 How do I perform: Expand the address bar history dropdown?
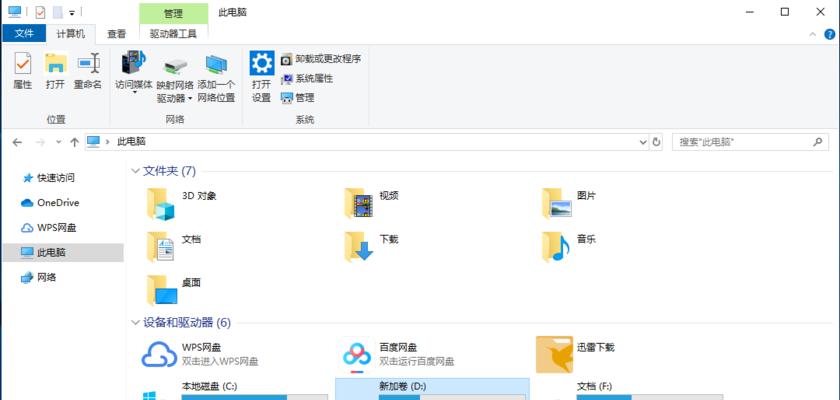coord(643,142)
